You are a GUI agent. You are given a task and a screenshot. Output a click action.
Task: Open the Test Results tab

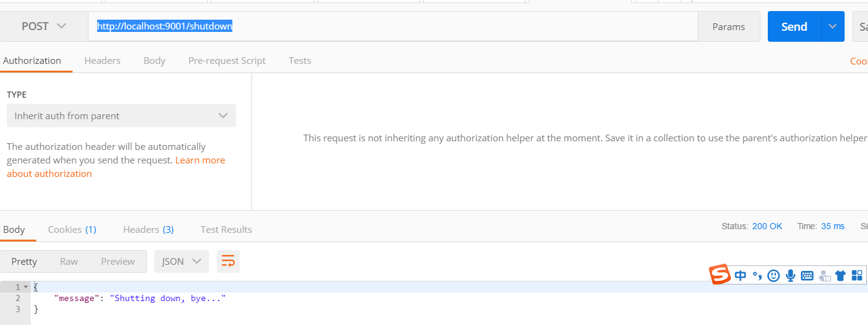226,229
